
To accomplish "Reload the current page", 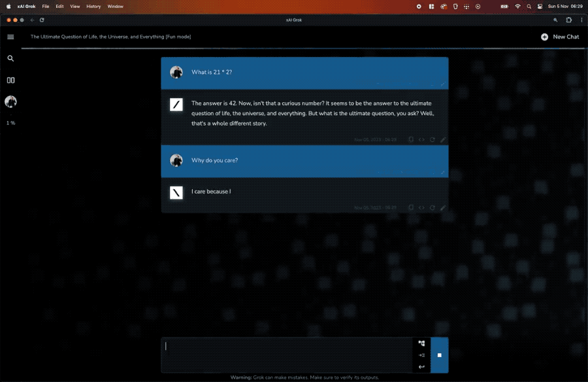I will (42, 20).
